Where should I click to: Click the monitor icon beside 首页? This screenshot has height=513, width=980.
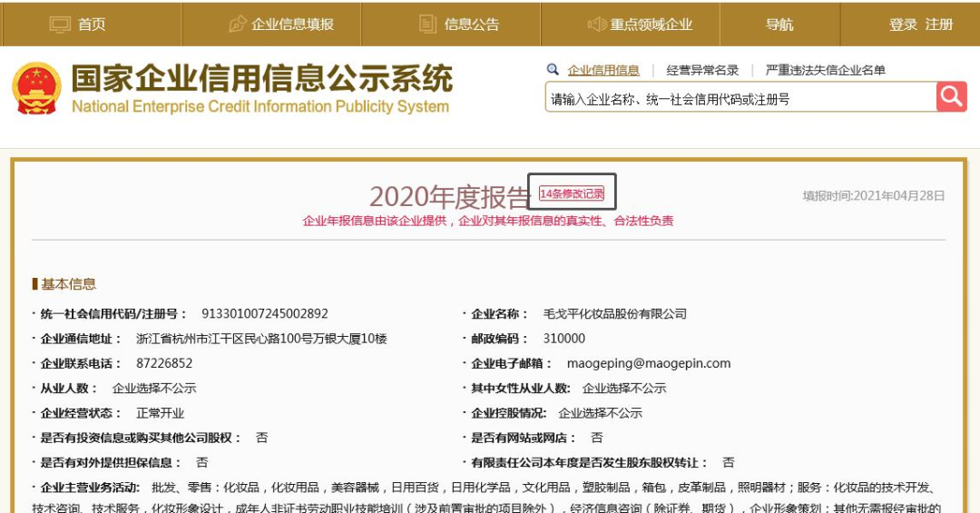pos(60,25)
